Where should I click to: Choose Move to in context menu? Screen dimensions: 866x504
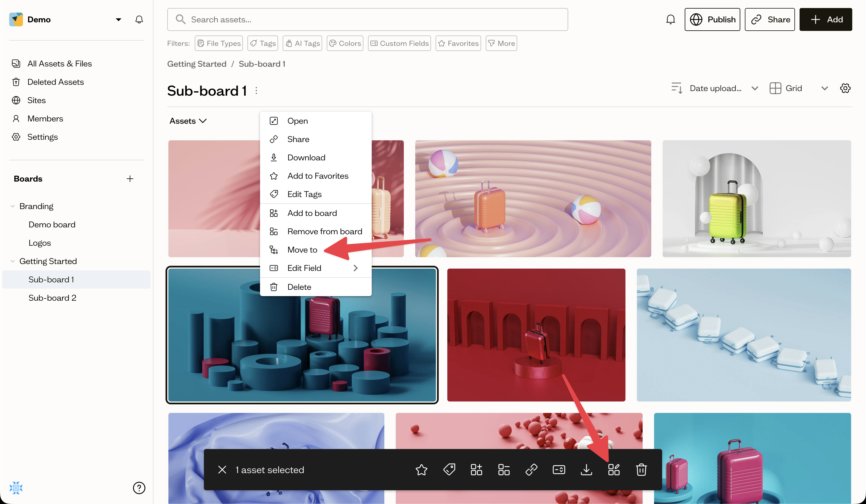tap(316, 250)
